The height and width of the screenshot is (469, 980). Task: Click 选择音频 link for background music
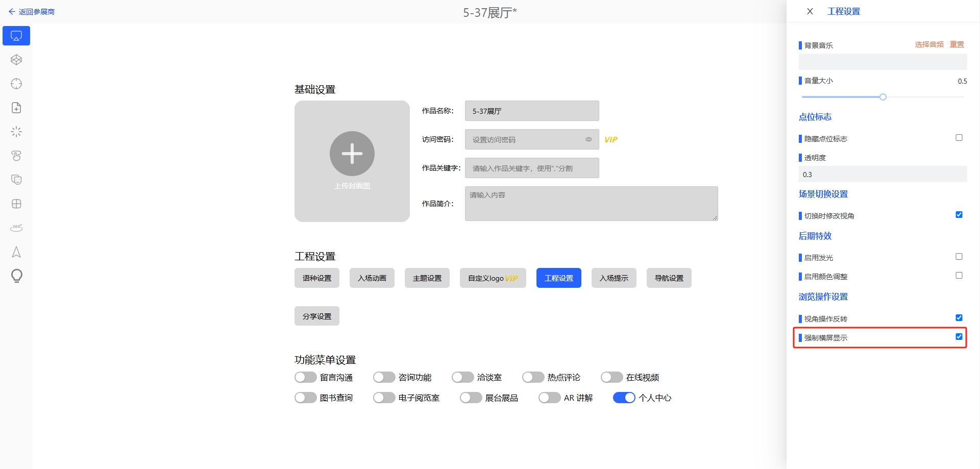(x=929, y=44)
